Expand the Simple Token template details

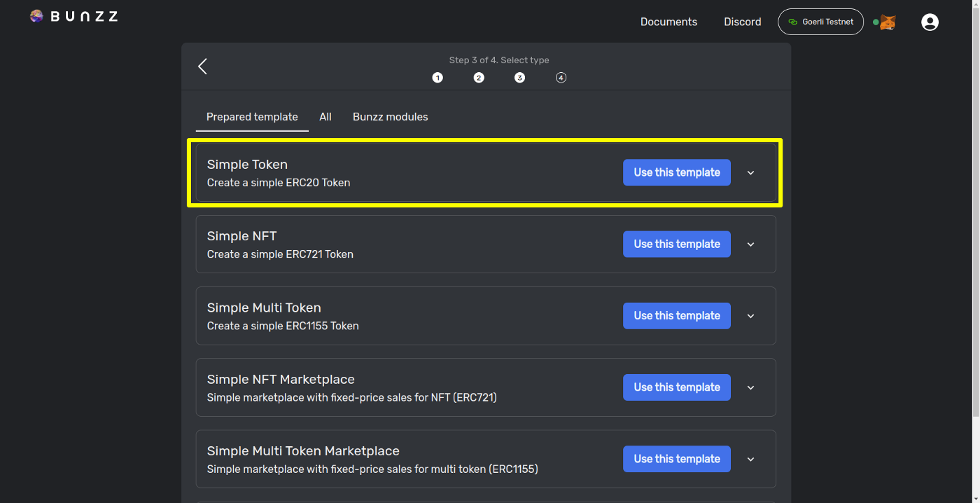click(x=750, y=173)
